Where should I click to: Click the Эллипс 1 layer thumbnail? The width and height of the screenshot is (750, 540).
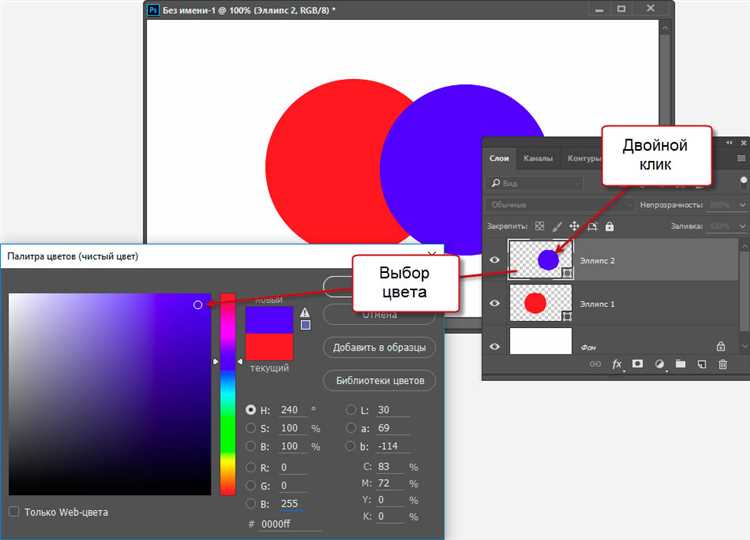541,303
